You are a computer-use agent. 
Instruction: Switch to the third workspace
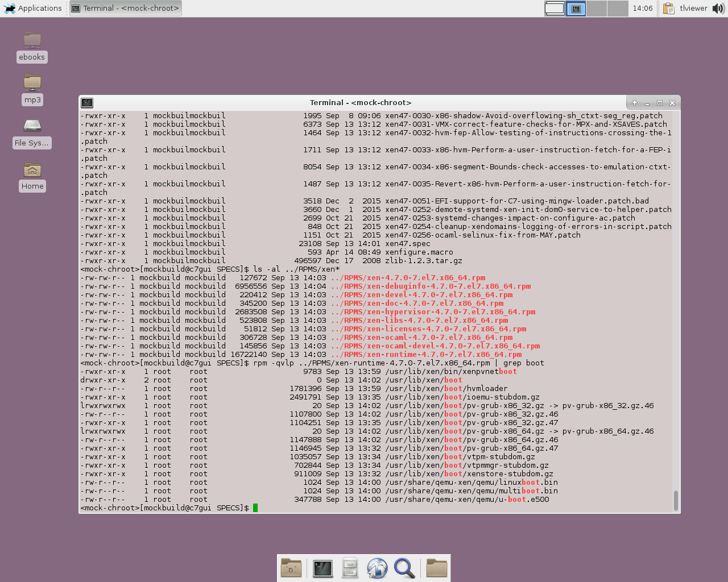597,9
